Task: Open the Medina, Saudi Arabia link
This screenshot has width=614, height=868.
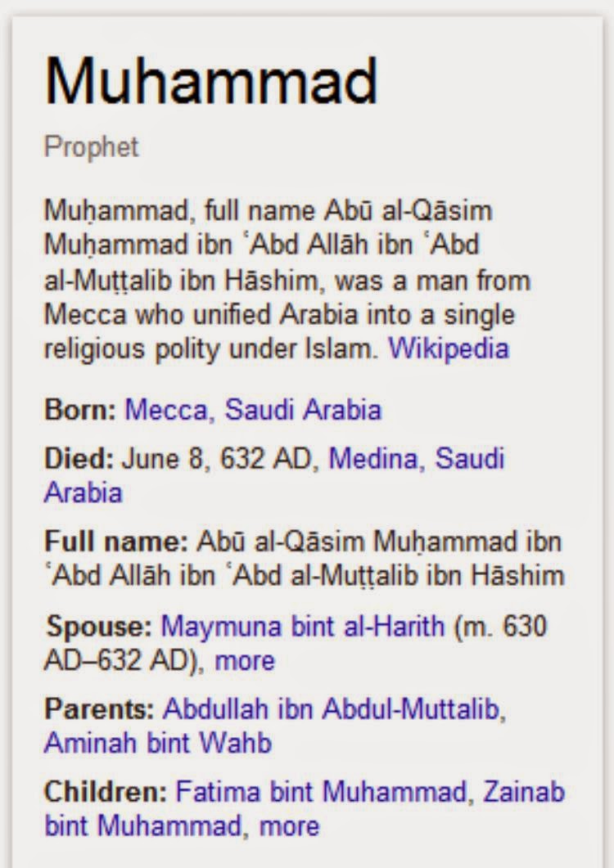Action: click(x=416, y=458)
